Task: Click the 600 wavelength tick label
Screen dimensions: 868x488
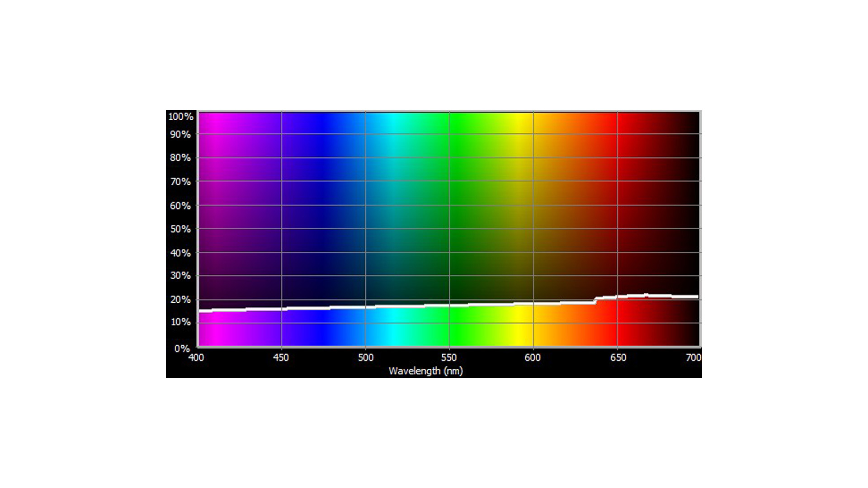Action: [x=533, y=357]
